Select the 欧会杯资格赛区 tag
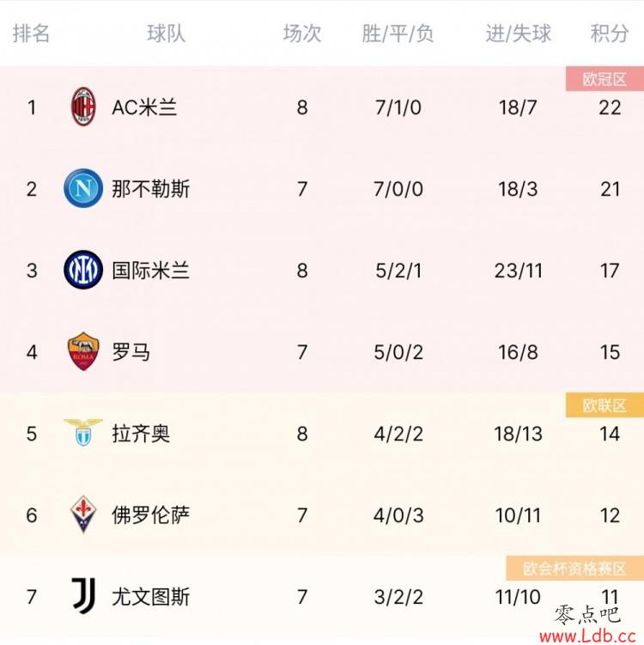The width and height of the screenshot is (644, 645). click(574, 569)
